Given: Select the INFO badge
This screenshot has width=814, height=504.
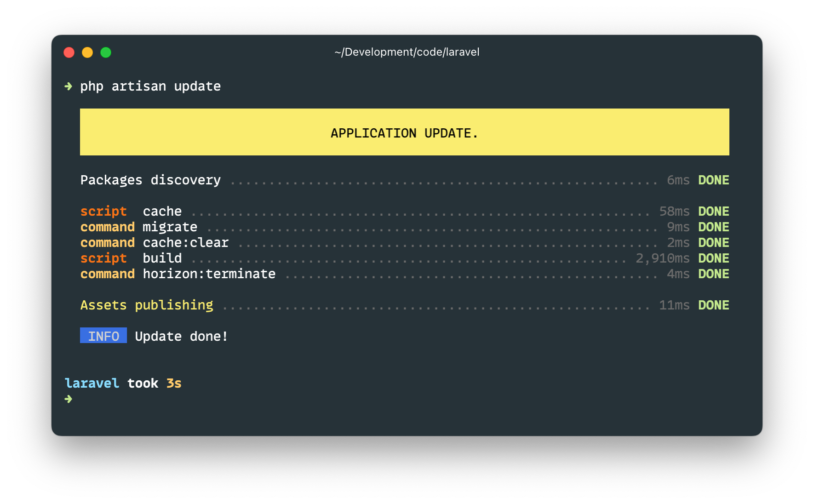Looking at the screenshot, I should [103, 336].
